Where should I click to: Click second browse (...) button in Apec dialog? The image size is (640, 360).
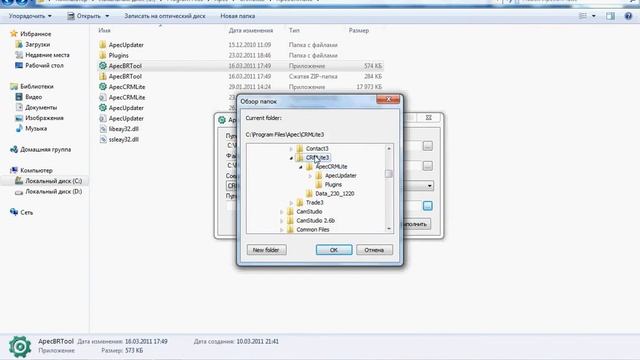427,166
